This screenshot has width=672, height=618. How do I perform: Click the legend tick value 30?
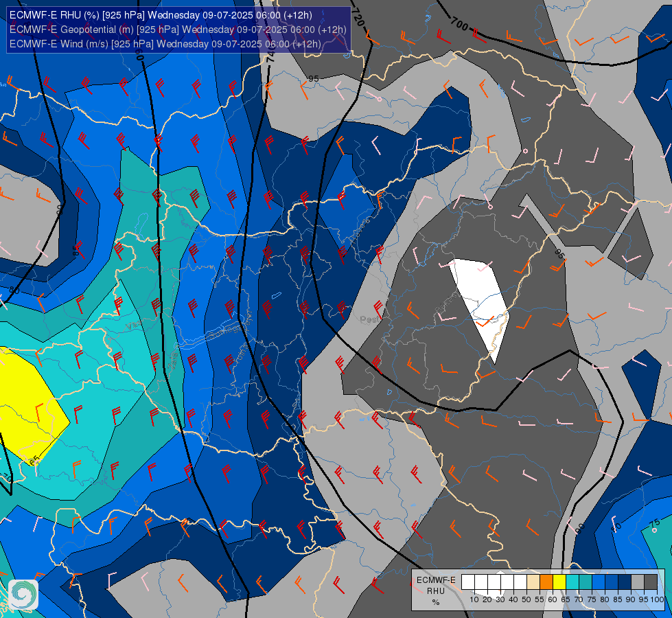(x=500, y=599)
